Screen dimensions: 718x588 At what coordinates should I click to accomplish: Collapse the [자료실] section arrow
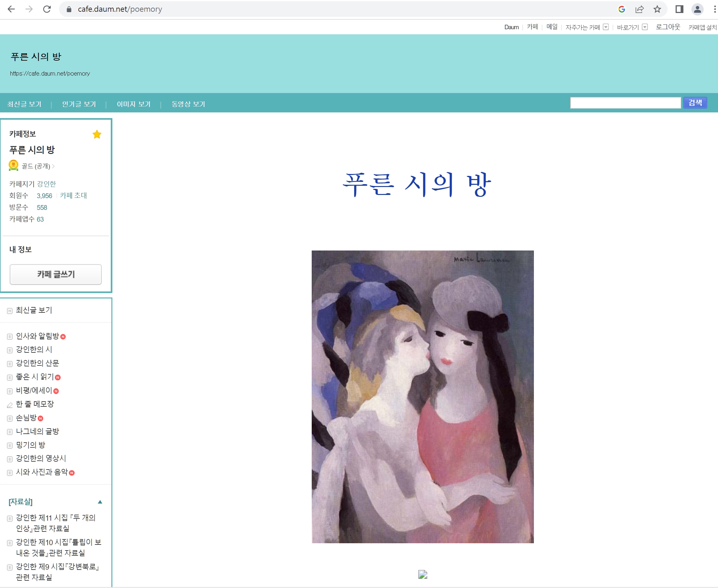pos(100,502)
